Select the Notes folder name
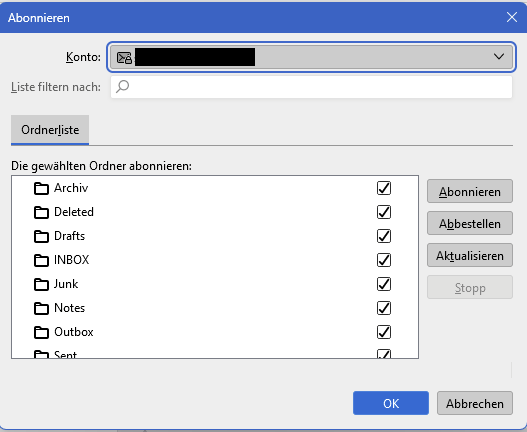This screenshot has height=432, width=527. pyautogui.click(x=70, y=308)
